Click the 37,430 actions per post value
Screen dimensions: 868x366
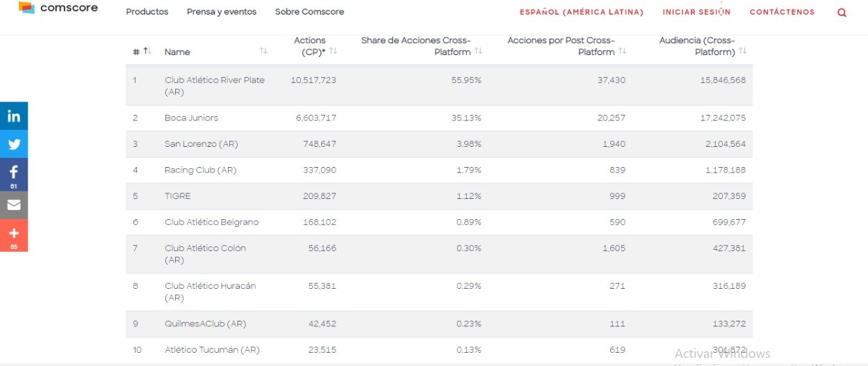(611, 80)
